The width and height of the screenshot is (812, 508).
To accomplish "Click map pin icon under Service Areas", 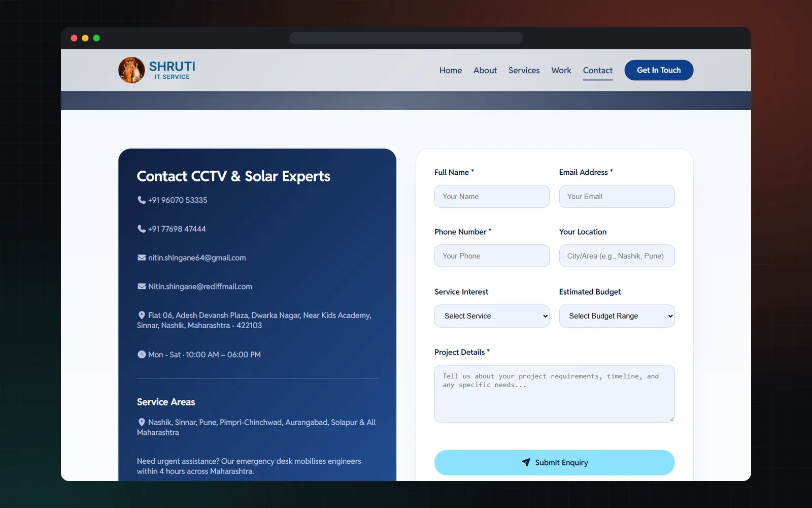I will point(142,422).
